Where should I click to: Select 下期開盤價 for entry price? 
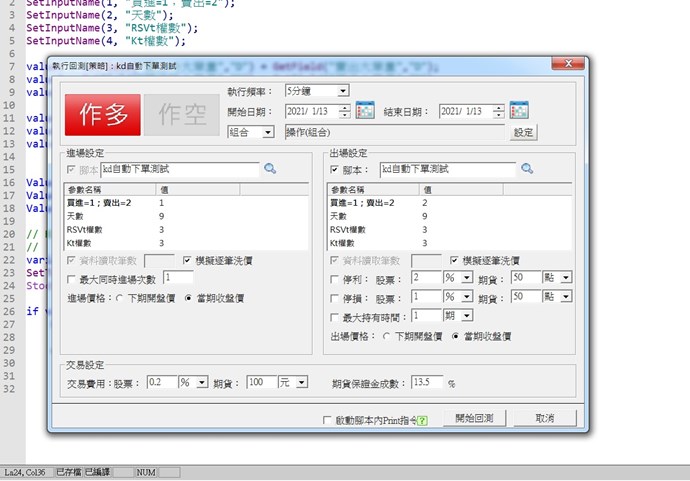tap(120, 297)
